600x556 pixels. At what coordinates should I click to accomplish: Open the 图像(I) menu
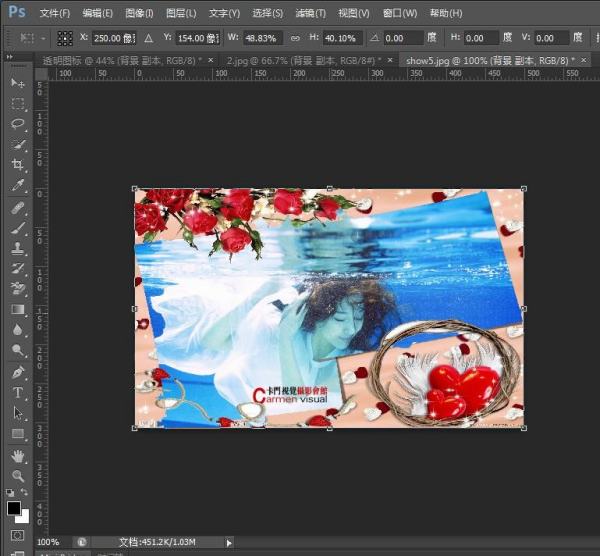(x=139, y=13)
